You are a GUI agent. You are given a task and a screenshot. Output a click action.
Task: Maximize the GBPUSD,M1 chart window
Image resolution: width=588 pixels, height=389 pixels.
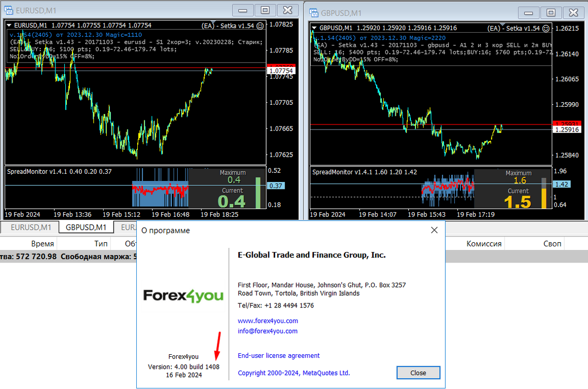[551, 13]
